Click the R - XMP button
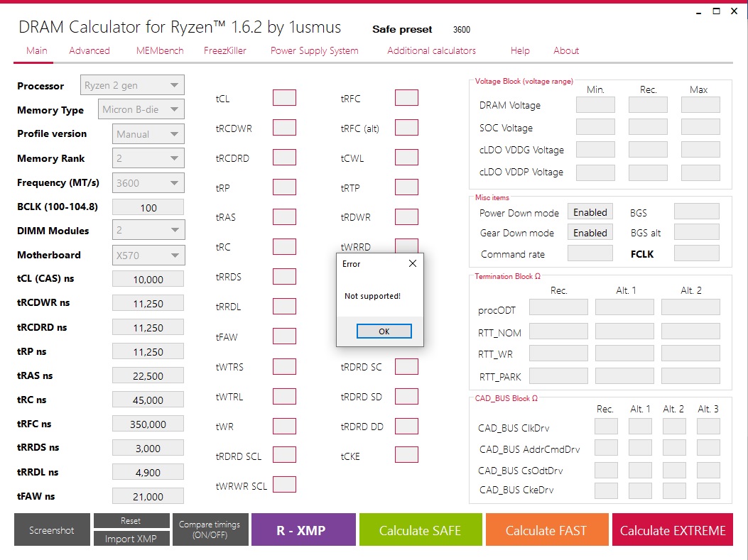748x560 pixels. (303, 529)
